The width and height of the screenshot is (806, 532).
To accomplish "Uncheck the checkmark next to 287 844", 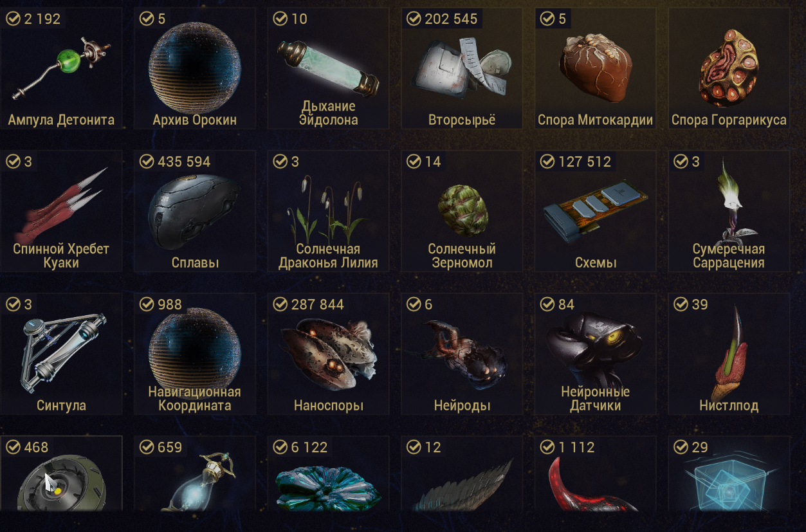I will (x=280, y=304).
